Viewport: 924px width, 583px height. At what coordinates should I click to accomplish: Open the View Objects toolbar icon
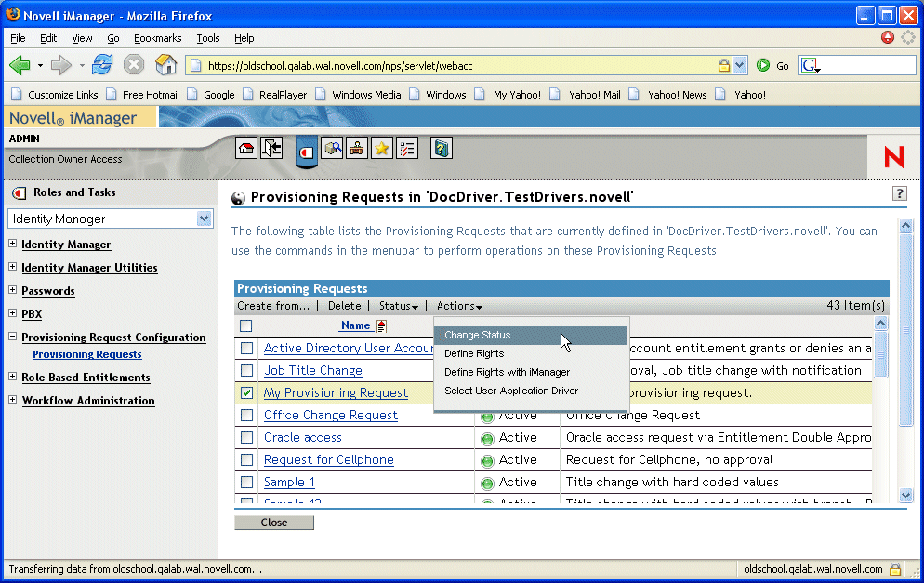point(333,149)
